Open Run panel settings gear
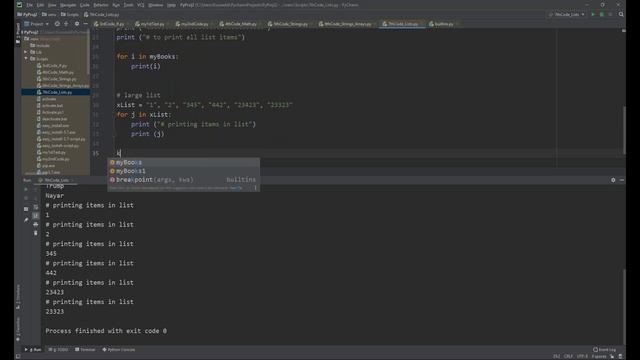Screen dimensions: 640x360 pyautogui.click(x=613, y=180)
